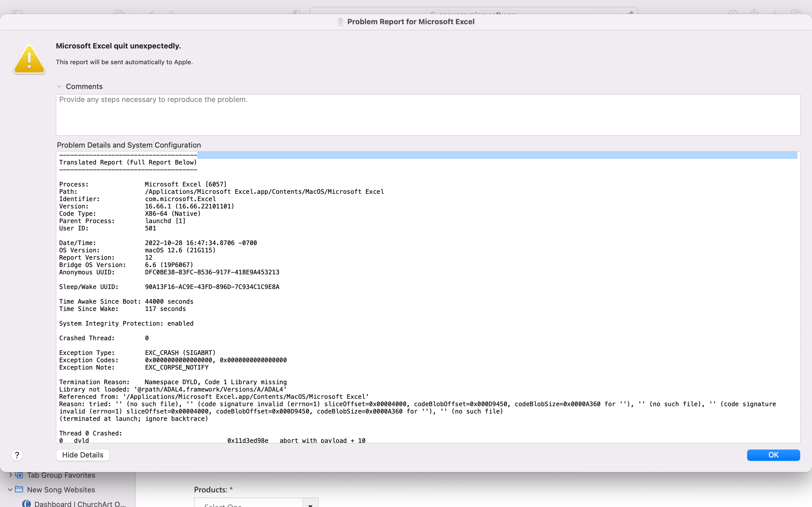Click the warning icon in problem report
812x507 pixels.
[29, 58]
